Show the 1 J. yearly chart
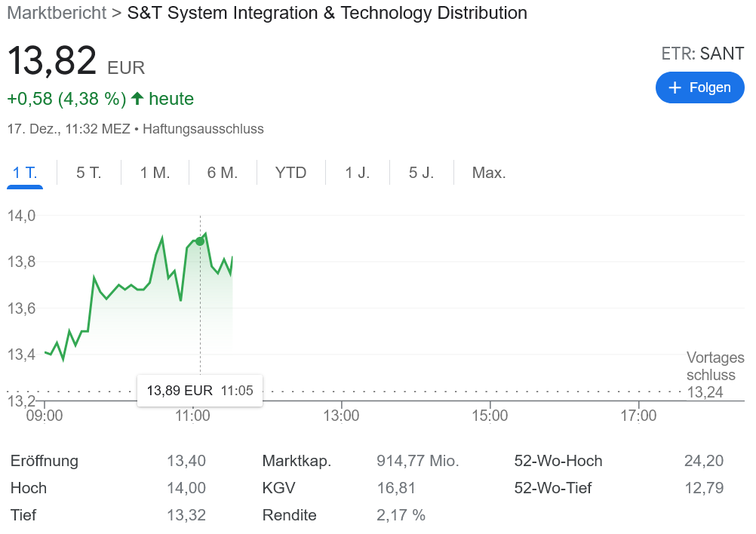This screenshot has height=534, width=756. point(358,173)
